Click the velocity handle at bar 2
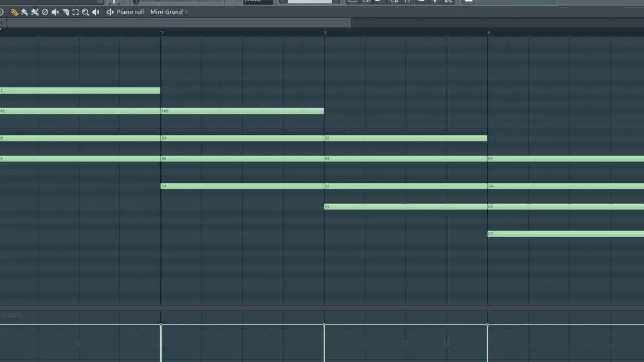 [161, 325]
